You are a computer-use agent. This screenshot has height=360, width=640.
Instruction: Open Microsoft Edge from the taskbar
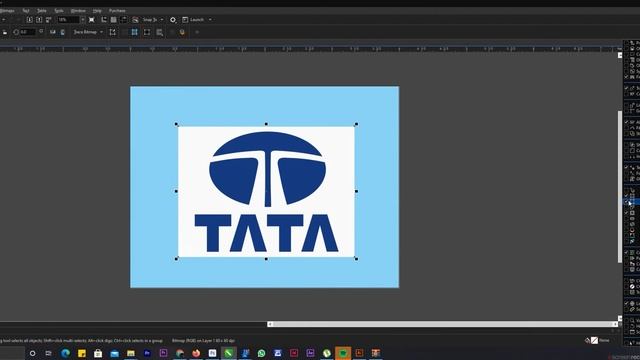(x=65, y=353)
